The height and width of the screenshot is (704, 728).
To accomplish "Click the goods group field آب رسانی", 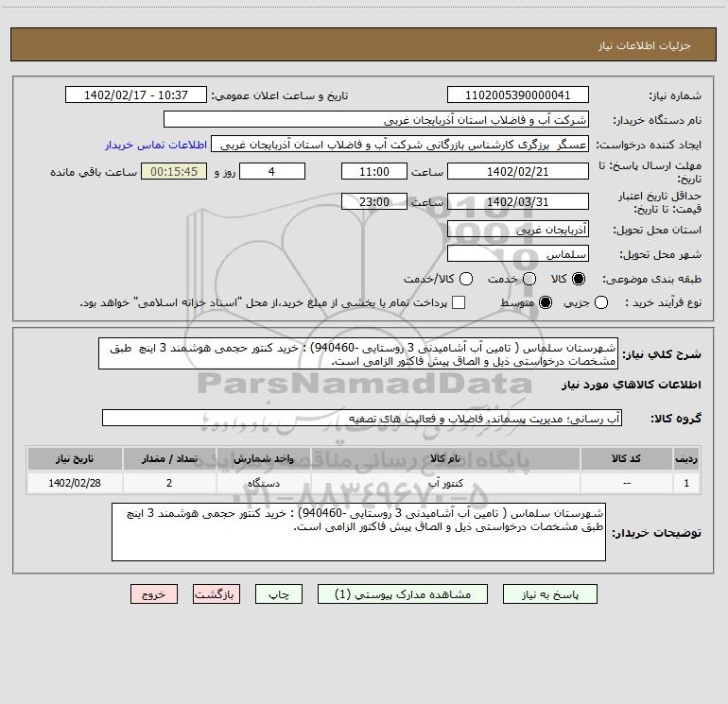I will [x=362, y=418].
